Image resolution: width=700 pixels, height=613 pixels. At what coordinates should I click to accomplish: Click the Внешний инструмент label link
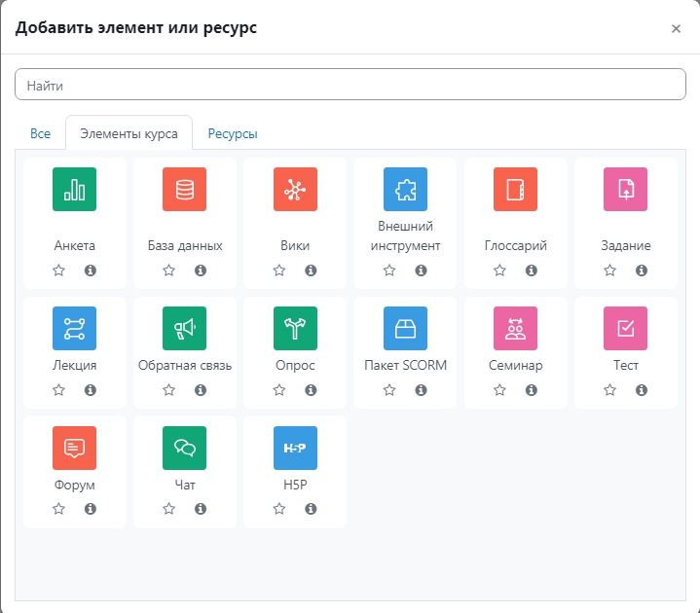[409, 235]
